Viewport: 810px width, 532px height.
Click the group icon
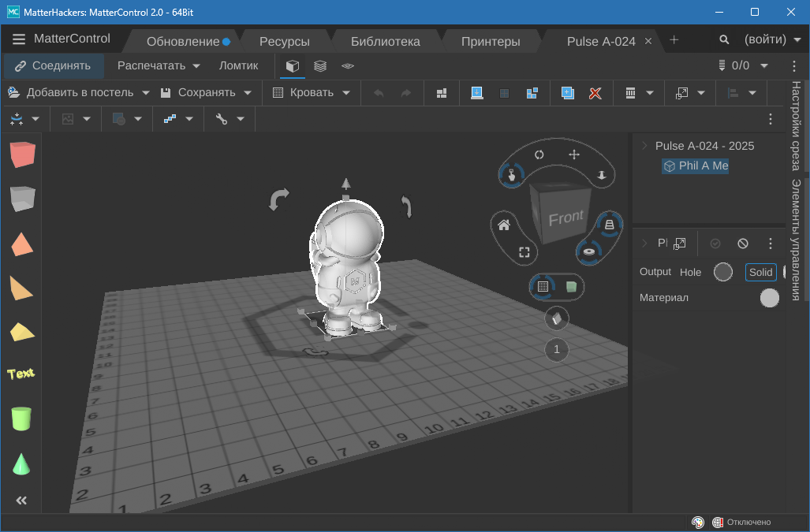[504, 94]
